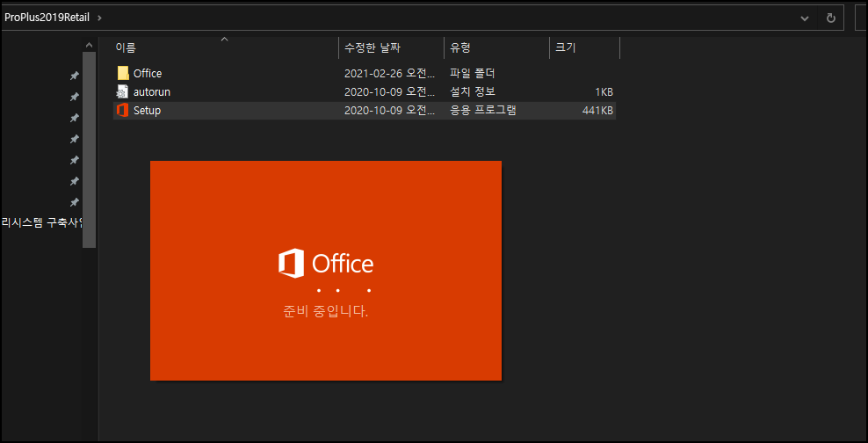Click the '441KB' size cell
Screen dimensions: 868x443
pos(597,111)
